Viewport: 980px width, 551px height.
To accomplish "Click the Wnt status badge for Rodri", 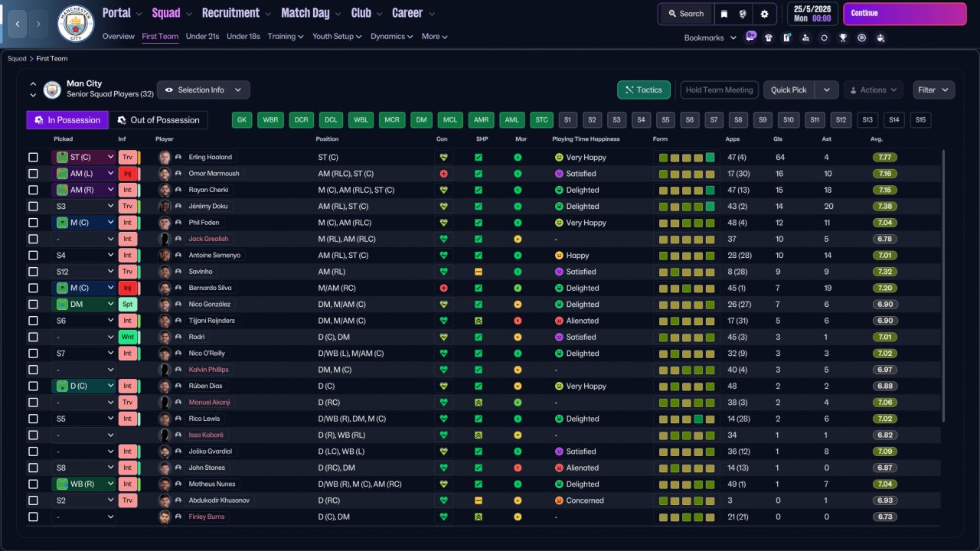I will pos(128,337).
